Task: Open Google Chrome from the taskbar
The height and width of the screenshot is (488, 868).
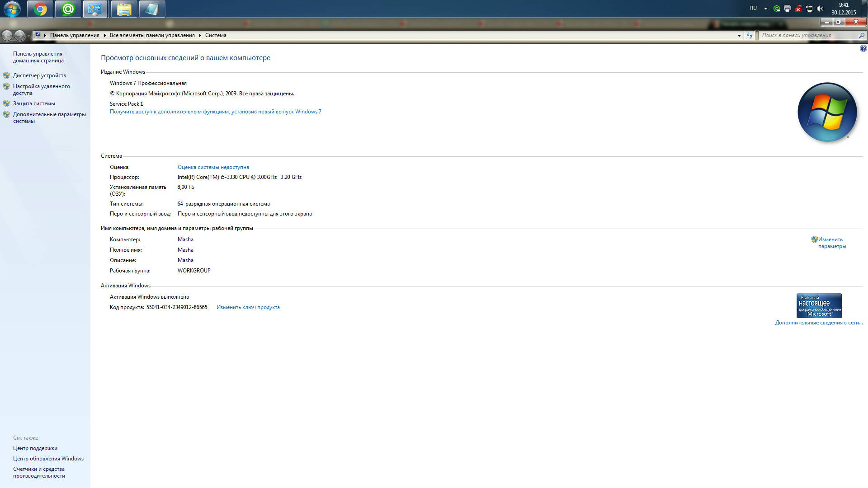Action: 40,9
